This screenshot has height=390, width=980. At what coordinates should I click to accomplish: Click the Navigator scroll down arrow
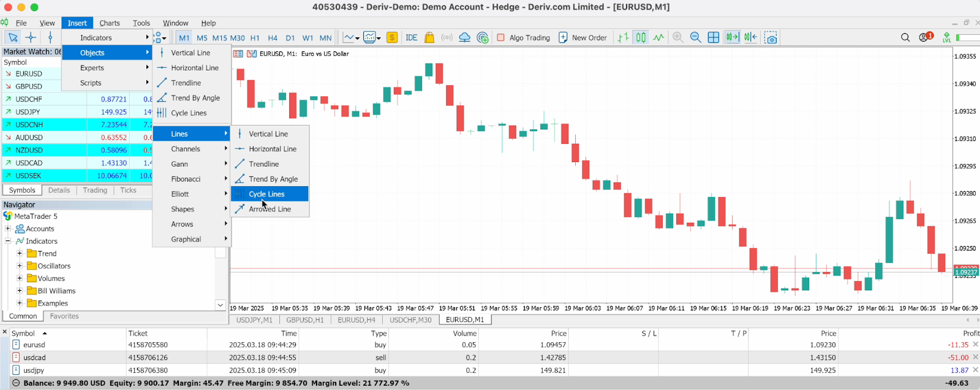221,304
